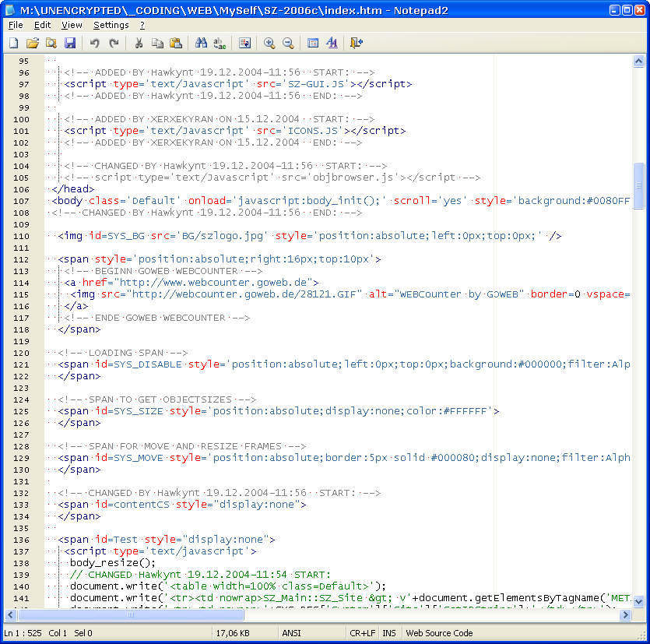Paste clipboard contents with the Paste icon
Viewport: 650px width, 644px height.
tap(176, 43)
